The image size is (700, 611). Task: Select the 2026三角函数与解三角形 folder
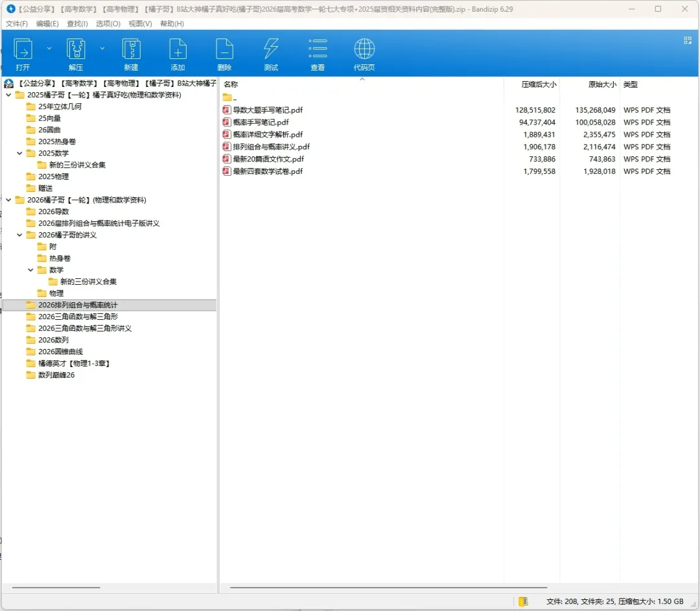pos(72,317)
